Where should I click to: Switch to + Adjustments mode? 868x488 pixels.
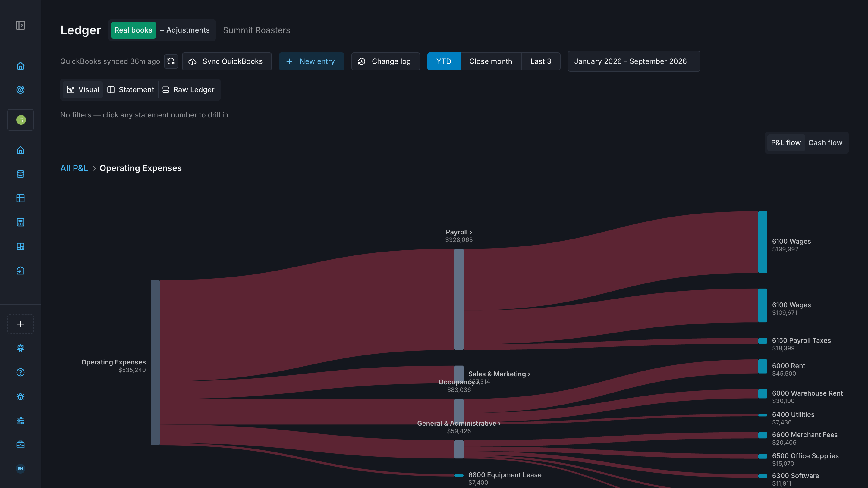[x=185, y=30]
